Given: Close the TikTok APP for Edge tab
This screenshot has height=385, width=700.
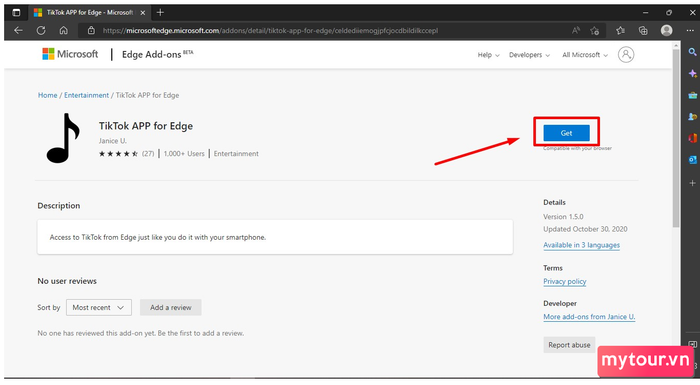Looking at the screenshot, I should pyautogui.click(x=143, y=13).
